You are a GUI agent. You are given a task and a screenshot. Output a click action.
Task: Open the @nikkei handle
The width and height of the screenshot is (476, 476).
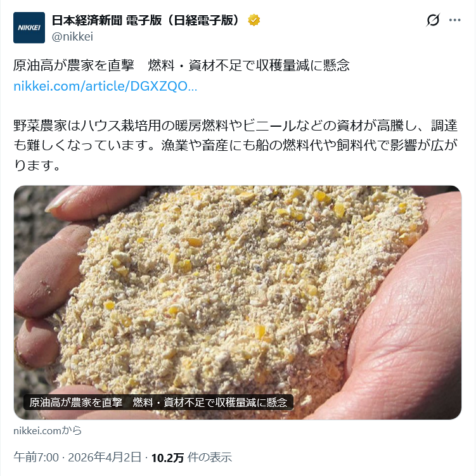click(72, 36)
